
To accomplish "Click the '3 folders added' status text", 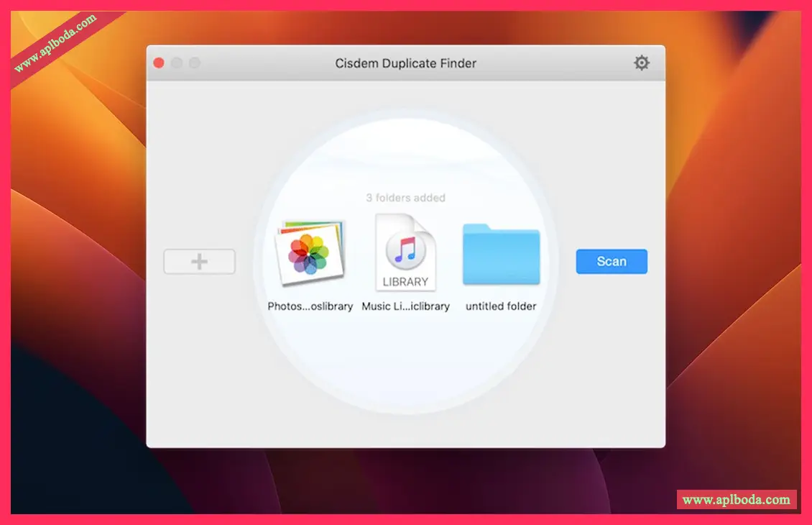I will point(405,198).
